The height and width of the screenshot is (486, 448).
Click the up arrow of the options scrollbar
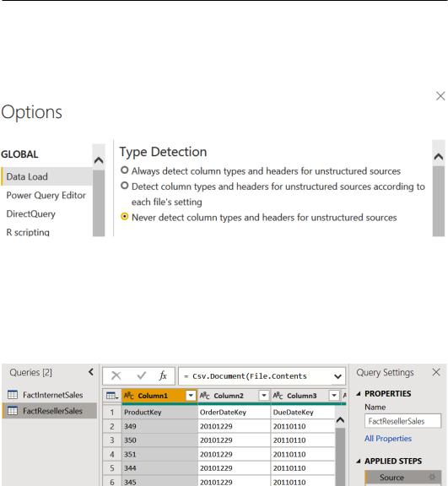pos(439,157)
